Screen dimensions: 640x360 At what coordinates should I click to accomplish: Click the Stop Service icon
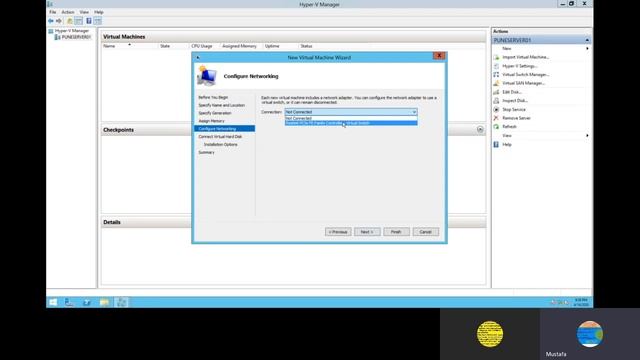[x=496, y=109]
